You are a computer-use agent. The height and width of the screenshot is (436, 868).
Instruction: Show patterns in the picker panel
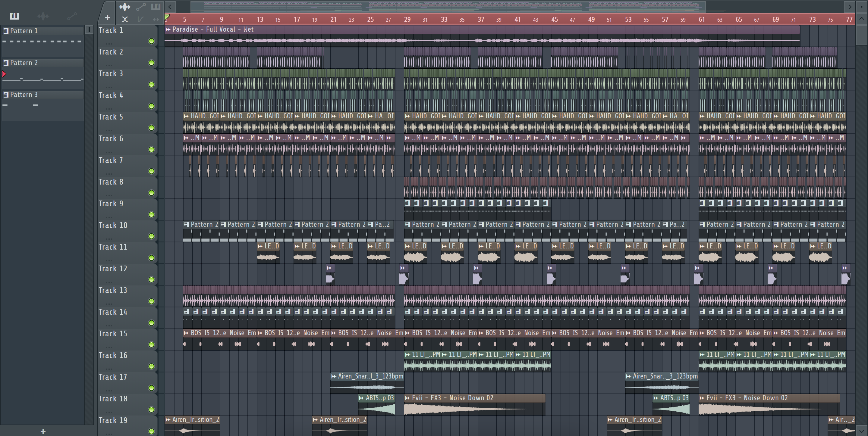pos(14,16)
